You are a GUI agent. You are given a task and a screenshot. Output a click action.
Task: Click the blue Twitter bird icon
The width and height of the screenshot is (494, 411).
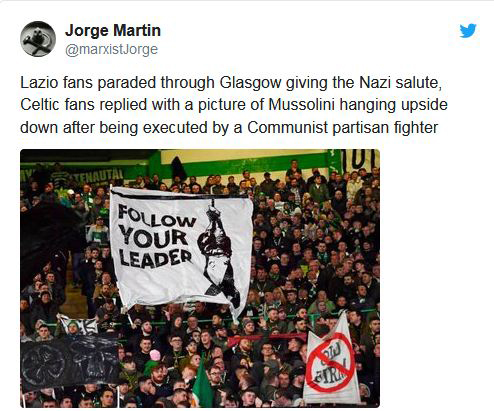[x=468, y=31]
